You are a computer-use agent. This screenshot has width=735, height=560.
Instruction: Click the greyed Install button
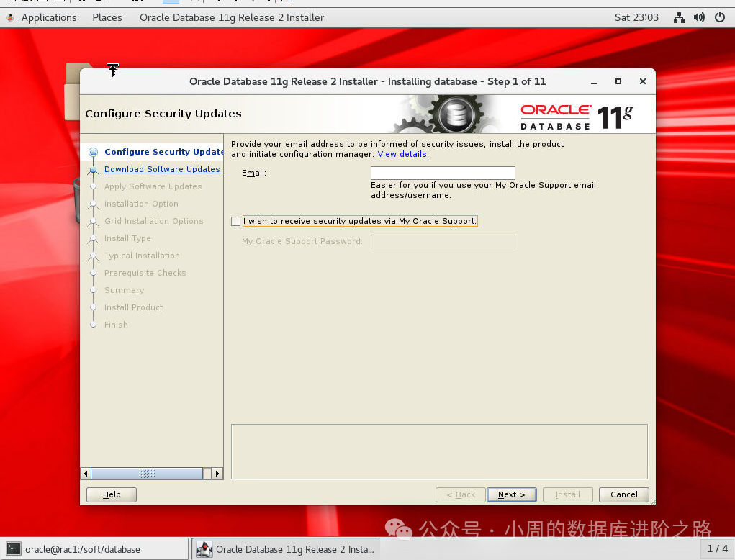coord(568,494)
